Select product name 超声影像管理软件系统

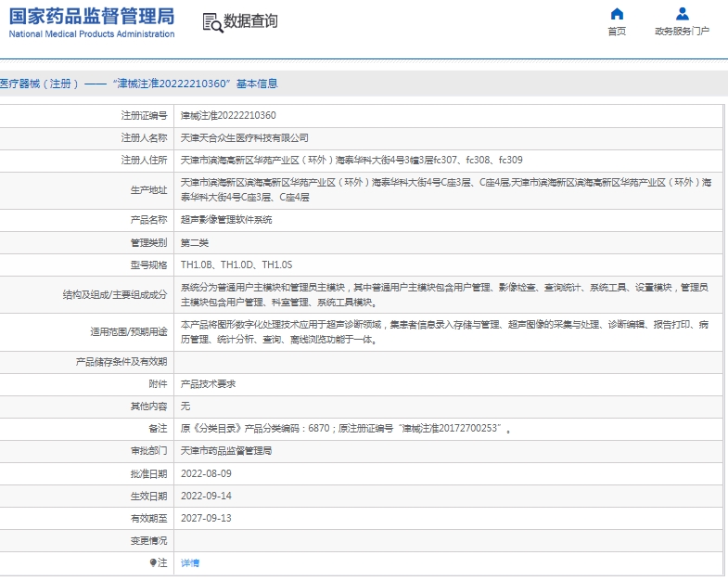[x=226, y=219]
